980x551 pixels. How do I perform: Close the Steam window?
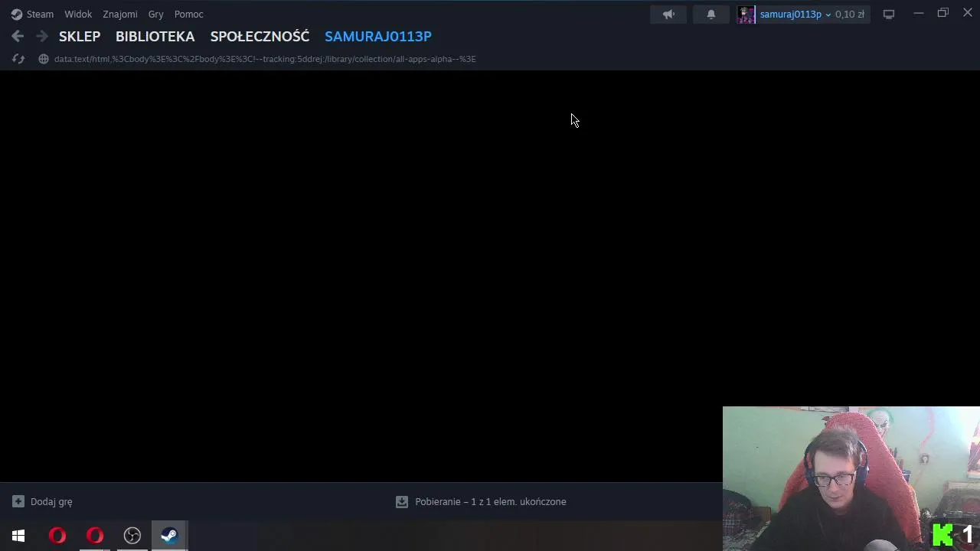(968, 14)
